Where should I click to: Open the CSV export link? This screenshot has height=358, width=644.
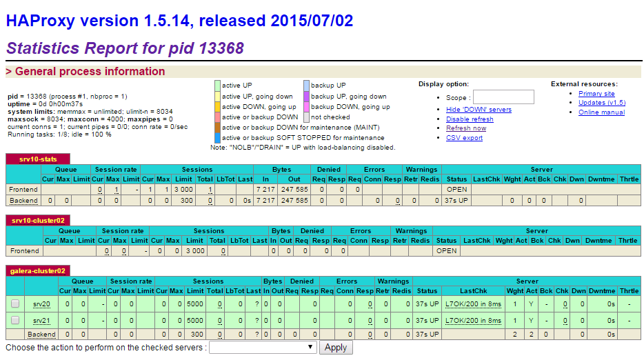tap(464, 138)
